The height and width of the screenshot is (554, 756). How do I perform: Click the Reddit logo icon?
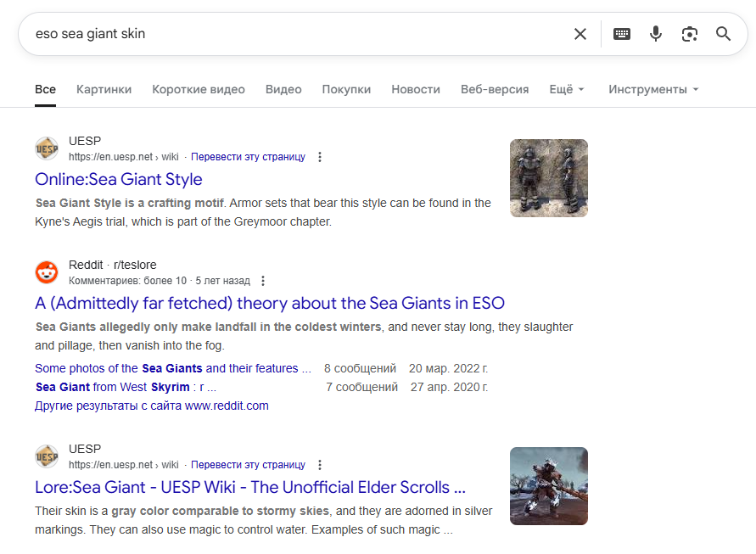47,272
